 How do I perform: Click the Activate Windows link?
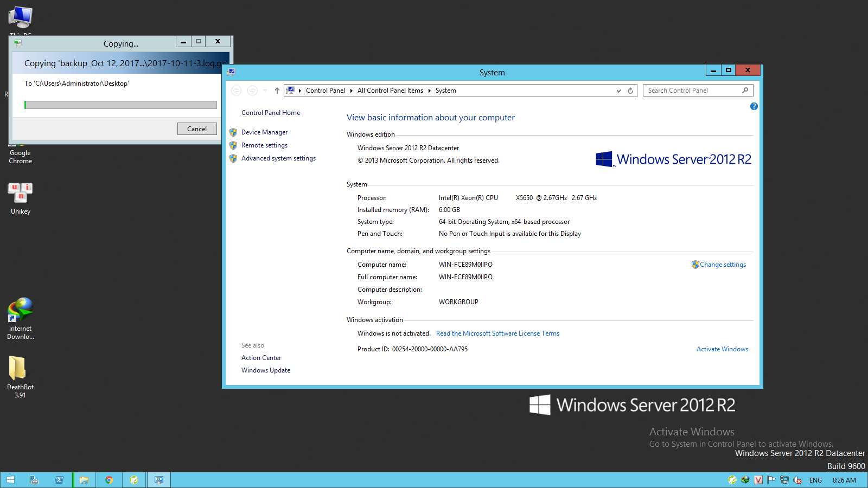coord(722,349)
